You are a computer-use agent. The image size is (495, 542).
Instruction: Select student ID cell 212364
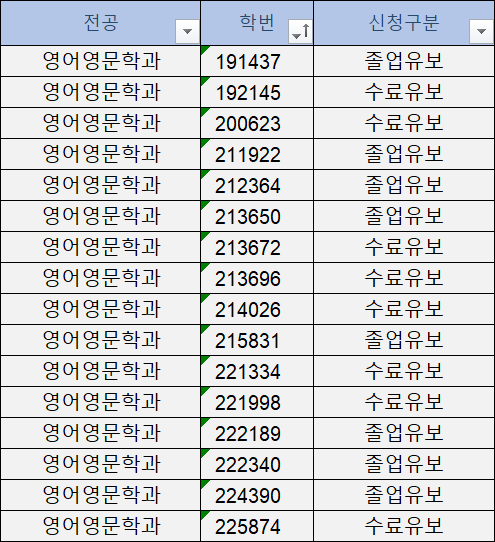[x=257, y=185]
